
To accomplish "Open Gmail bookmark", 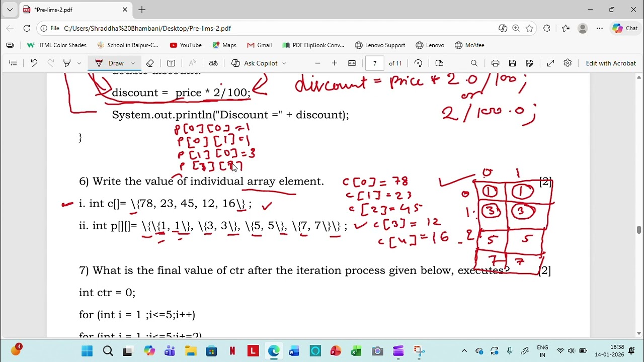I will tap(260, 45).
